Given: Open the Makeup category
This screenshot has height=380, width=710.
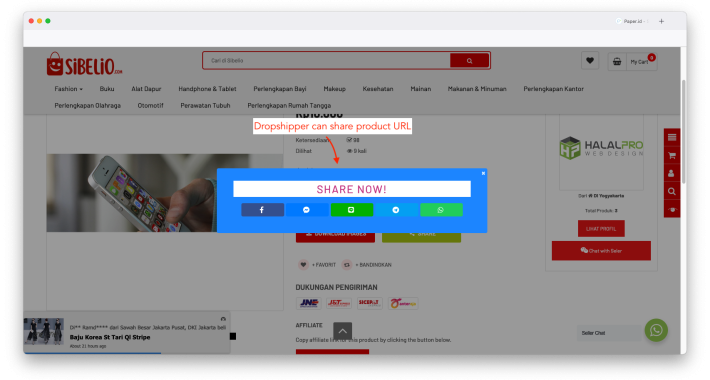Looking at the screenshot, I should (335, 89).
